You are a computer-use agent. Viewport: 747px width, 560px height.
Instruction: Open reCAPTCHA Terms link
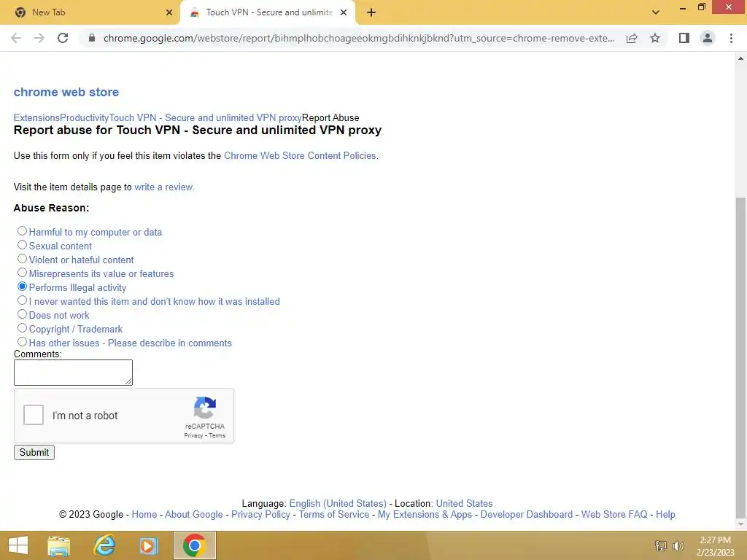(x=217, y=435)
